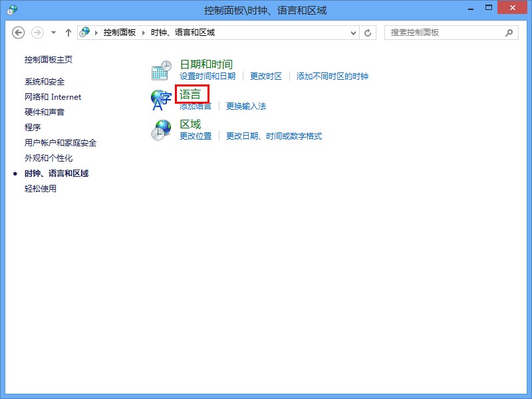Open the 语言 heading link
Image resolution: width=532 pixels, height=399 pixels.
click(190, 94)
